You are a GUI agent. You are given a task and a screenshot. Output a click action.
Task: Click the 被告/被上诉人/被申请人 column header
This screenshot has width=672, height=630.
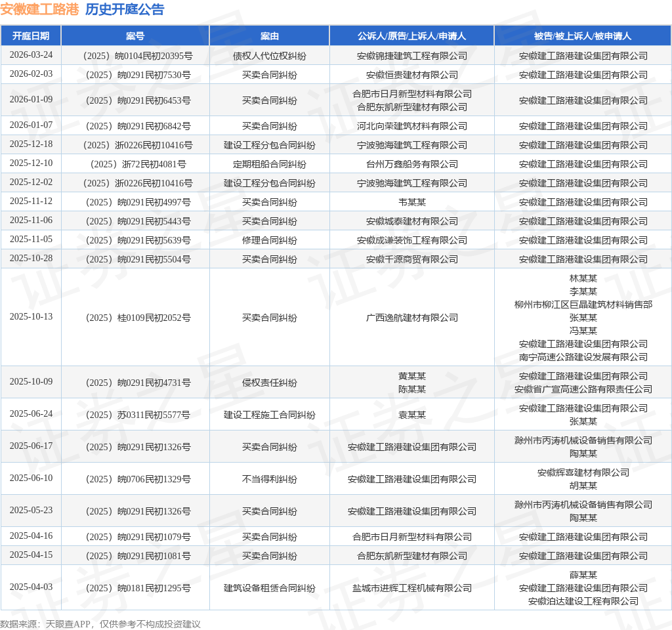[x=583, y=36]
